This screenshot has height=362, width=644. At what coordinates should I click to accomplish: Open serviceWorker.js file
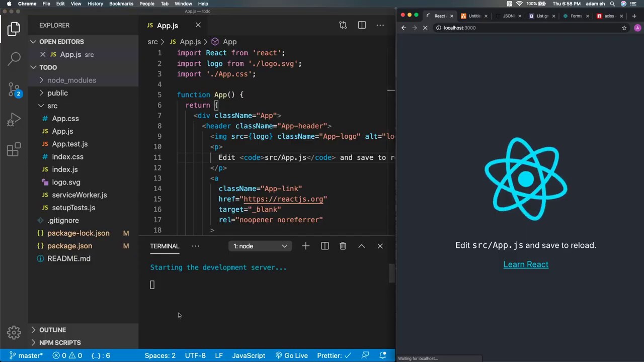pyautogui.click(x=79, y=195)
